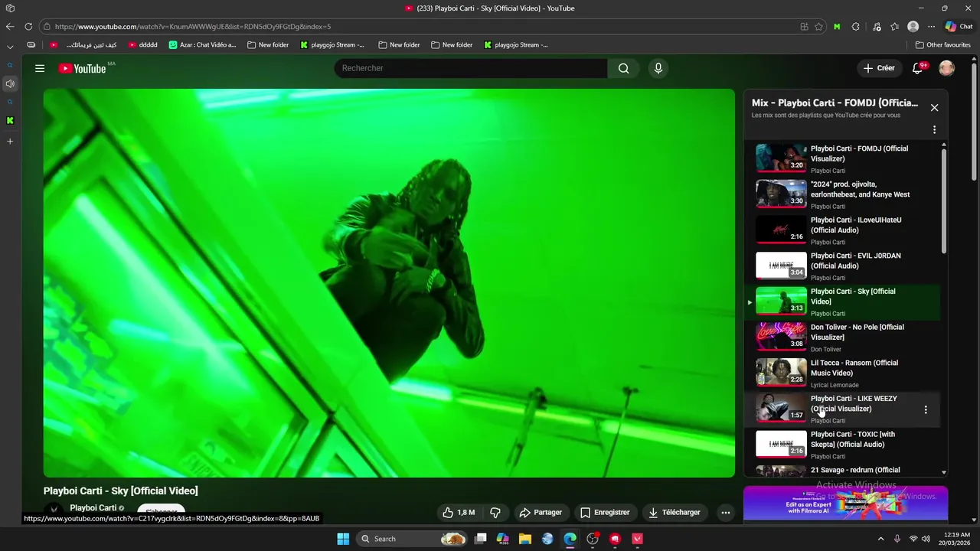Image resolution: width=980 pixels, height=551 pixels.
Task: Select Lil Tecca - Ransom in playlist
Action: pos(842,373)
